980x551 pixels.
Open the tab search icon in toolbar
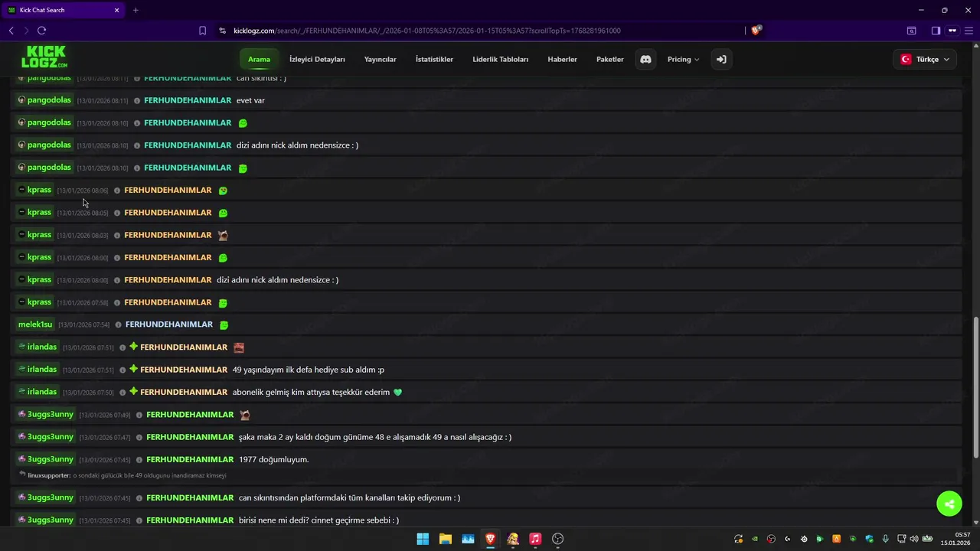click(911, 31)
